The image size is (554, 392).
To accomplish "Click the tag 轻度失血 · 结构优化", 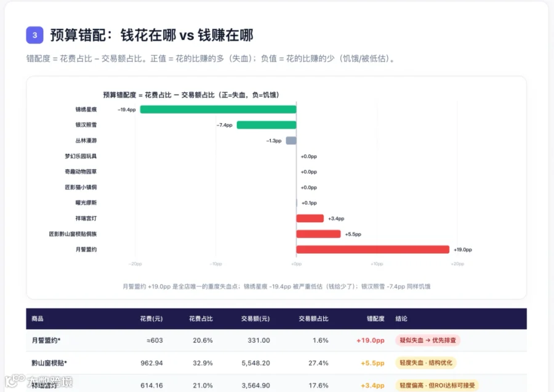I will coord(426,362).
